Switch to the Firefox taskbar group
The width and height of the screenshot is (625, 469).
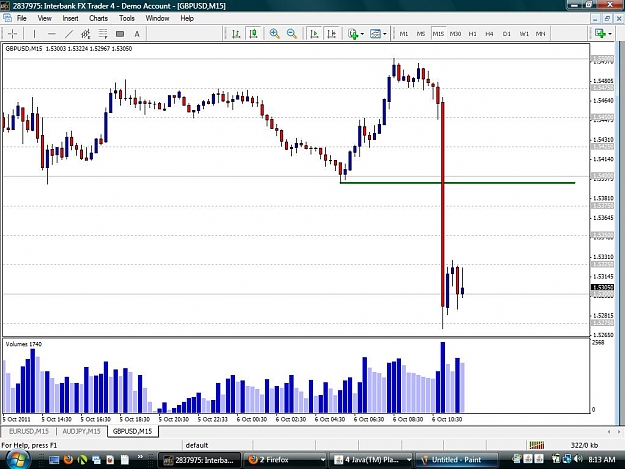point(285,460)
